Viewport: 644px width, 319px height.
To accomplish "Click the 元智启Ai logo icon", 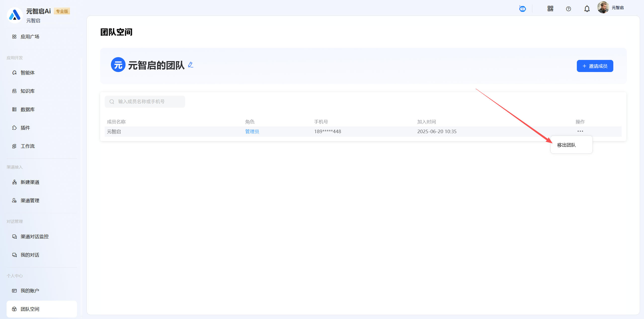I will (x=15, y=15).
